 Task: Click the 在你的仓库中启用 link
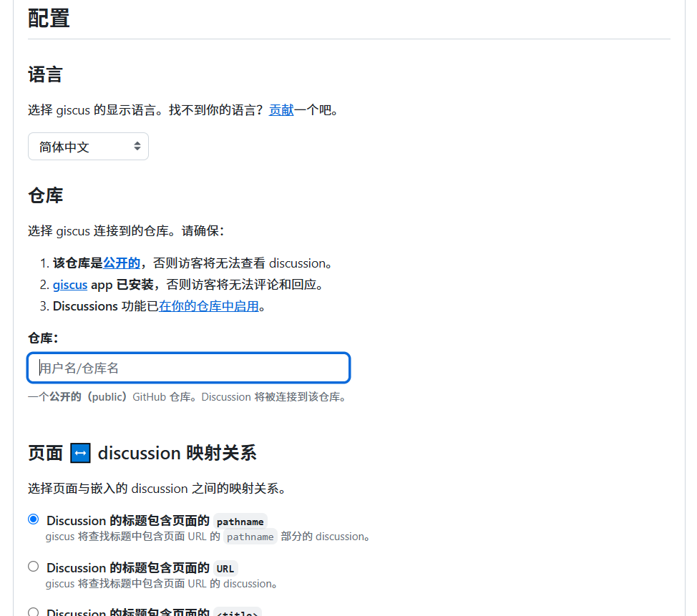(208, 306)
